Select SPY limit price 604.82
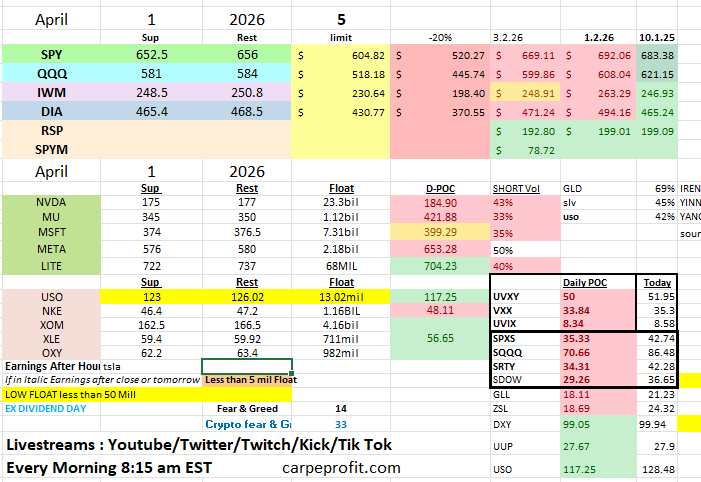 click(341, 55)
